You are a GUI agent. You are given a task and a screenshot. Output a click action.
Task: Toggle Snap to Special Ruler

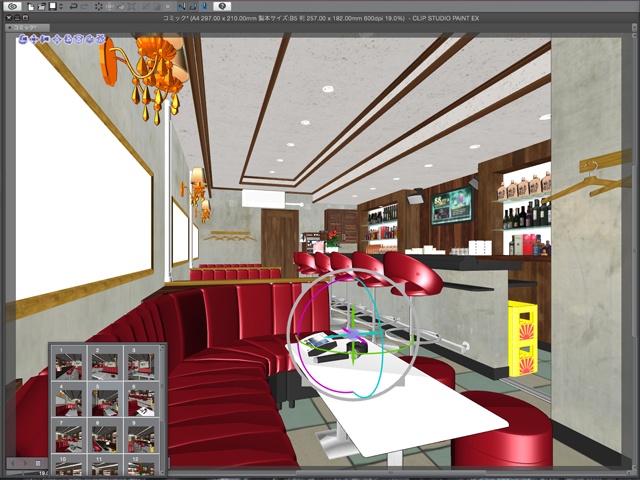pos(193,7)
